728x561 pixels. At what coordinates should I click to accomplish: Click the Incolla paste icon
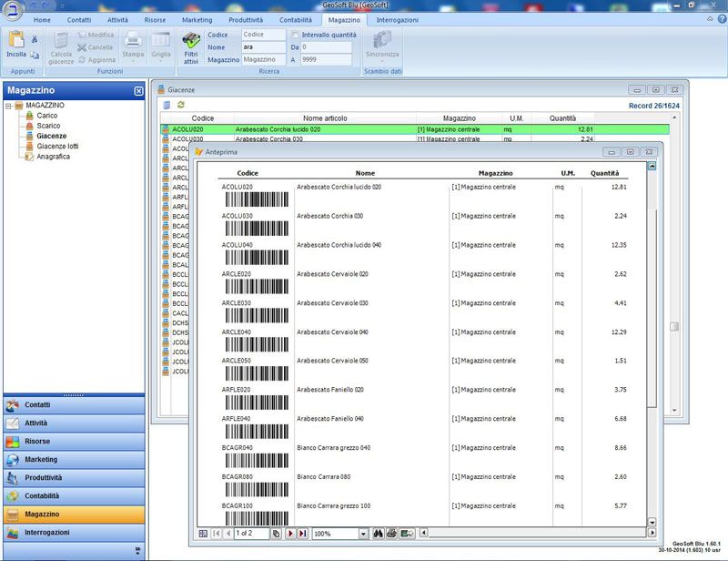click(15, 40)
